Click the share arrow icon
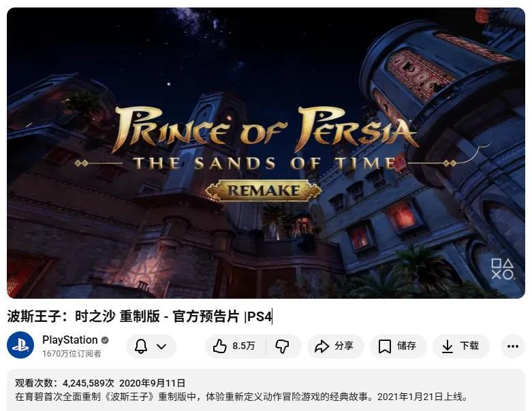The image size is (532, 411). tap(322, 346)
